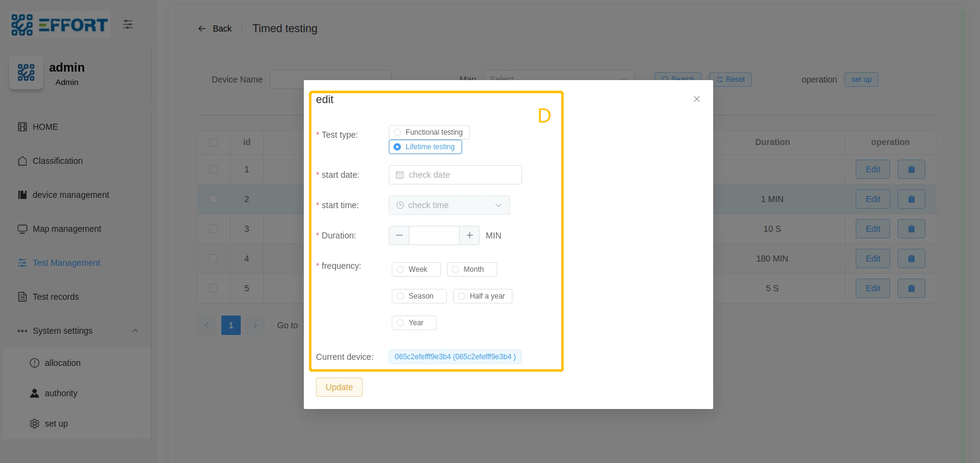980x463 pixels.
Task: Close the edit dialog with X
Action: pos(696,99)
